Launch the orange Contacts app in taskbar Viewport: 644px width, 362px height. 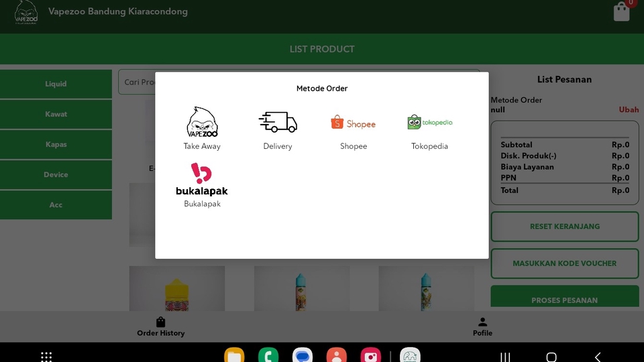(336, 355)
